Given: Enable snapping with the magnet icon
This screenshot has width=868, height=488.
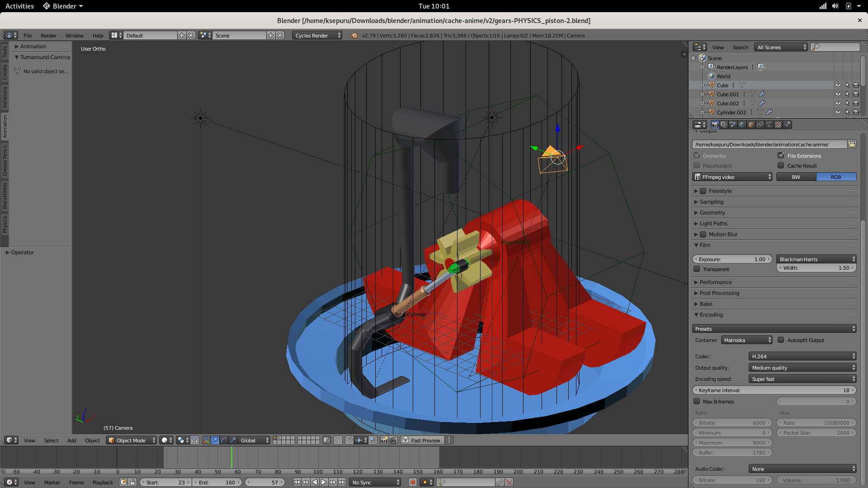Looking at the screenshot, I should tap(349, 440).
